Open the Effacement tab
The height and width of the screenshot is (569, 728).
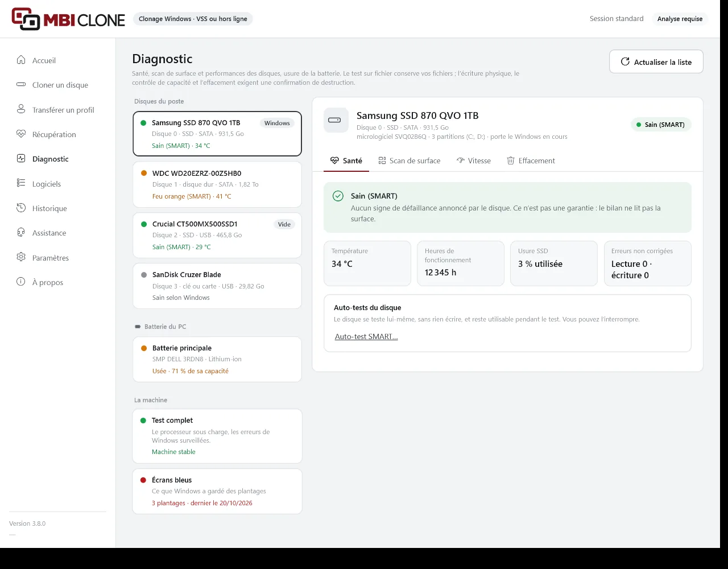click(x=531, y=160)
